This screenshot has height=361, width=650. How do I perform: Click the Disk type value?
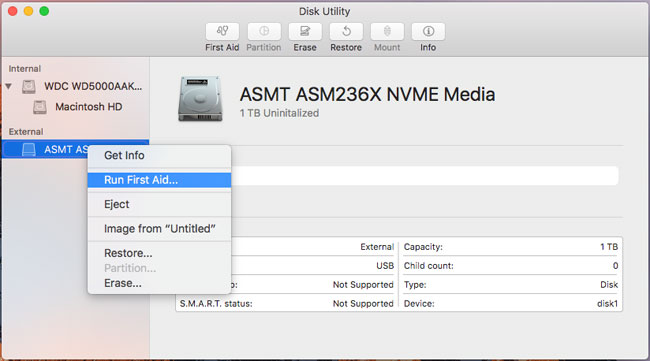(609, 285)
